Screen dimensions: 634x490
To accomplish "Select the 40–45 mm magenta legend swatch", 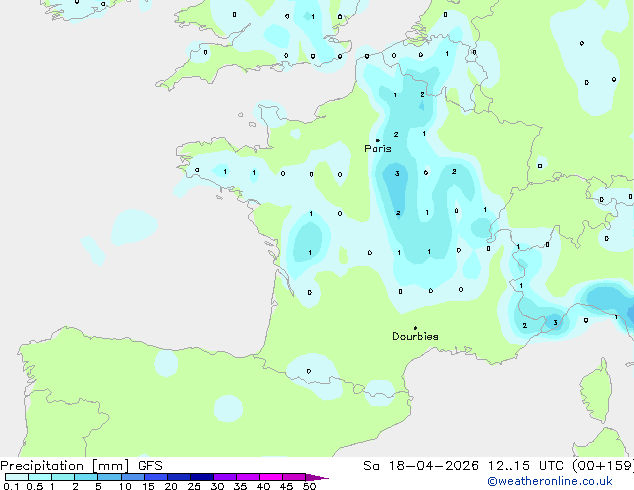I will pos(271,477).
